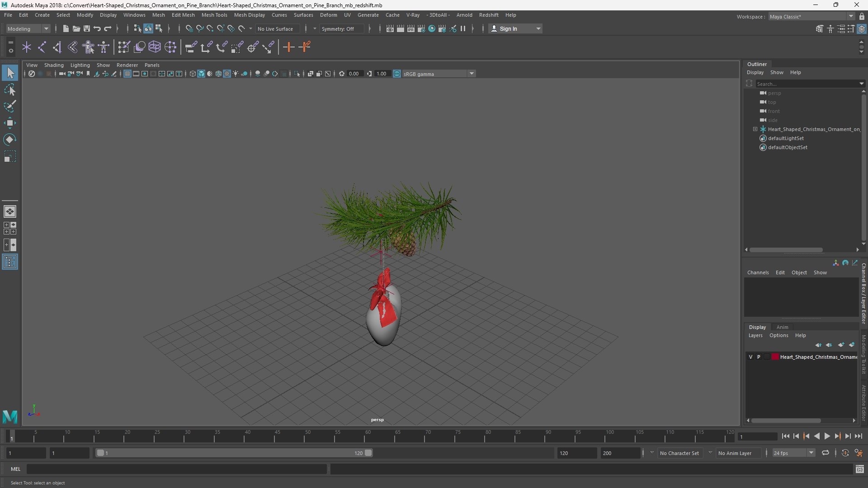The image size is (868, 488).
Task: Toggle auto keyframe button
Action: [x=845, y=453]
